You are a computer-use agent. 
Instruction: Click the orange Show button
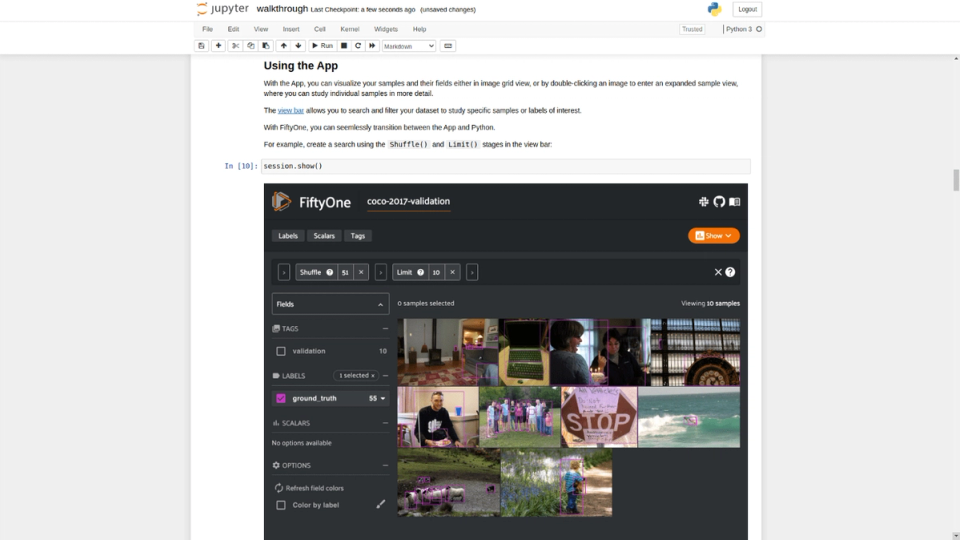pyautogui.click(x=713, y=236)
